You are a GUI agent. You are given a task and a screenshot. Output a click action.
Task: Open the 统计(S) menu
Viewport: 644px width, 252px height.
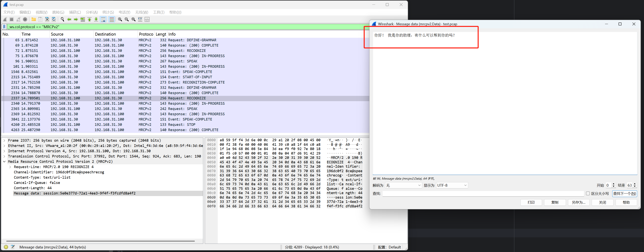point(108,12)
